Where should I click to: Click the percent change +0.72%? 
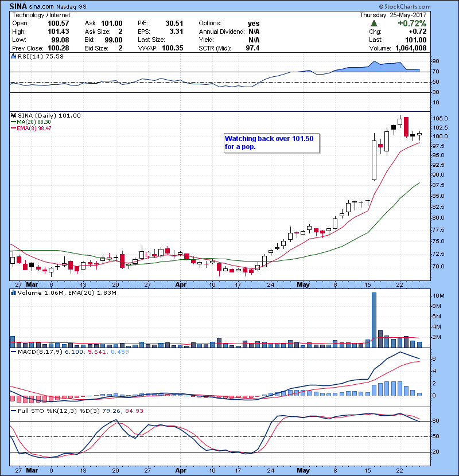pos(412,24)
